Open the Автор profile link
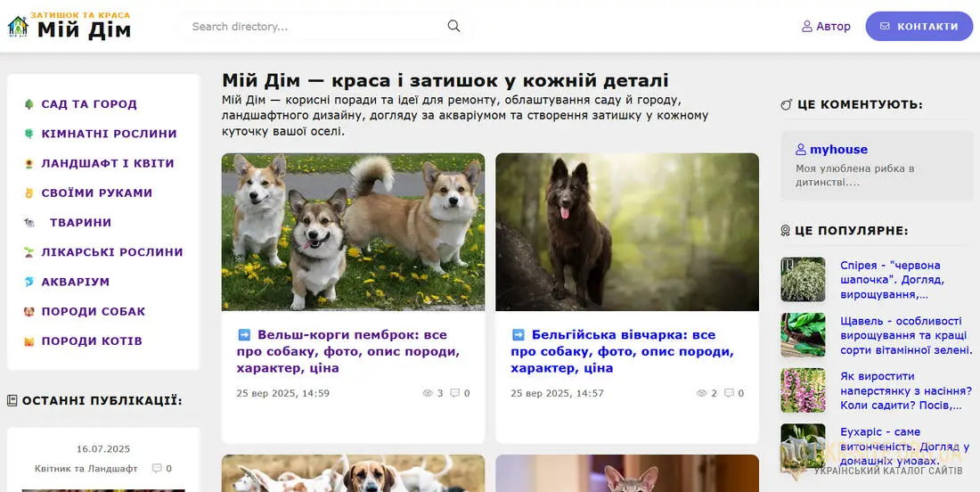The image size is (980, 492). (826, 27)
